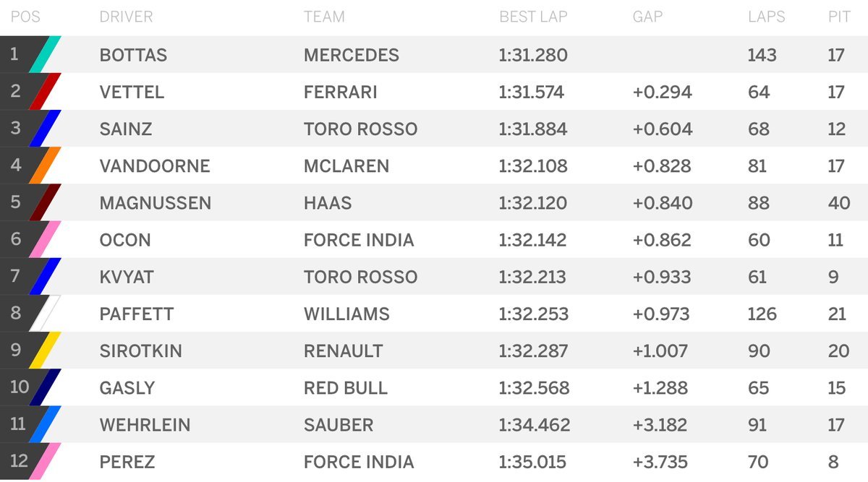Select driver name VETTEL

tap(132, 92)
